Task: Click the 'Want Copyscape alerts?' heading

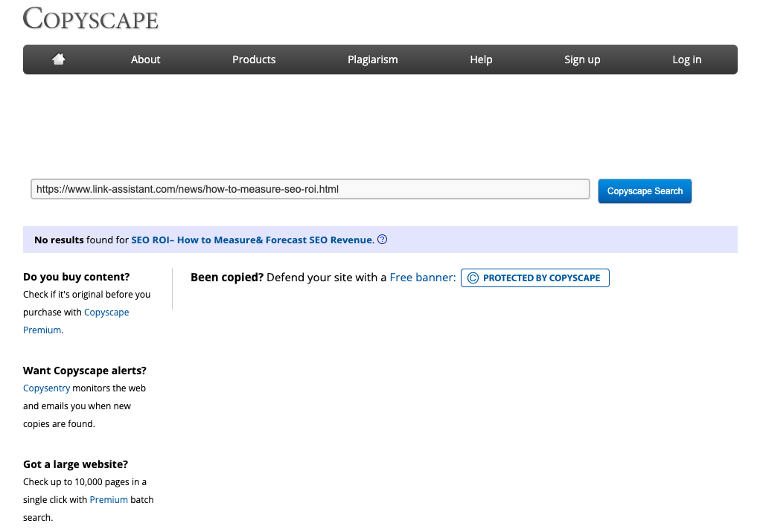Action: click(x=85, y=371)
